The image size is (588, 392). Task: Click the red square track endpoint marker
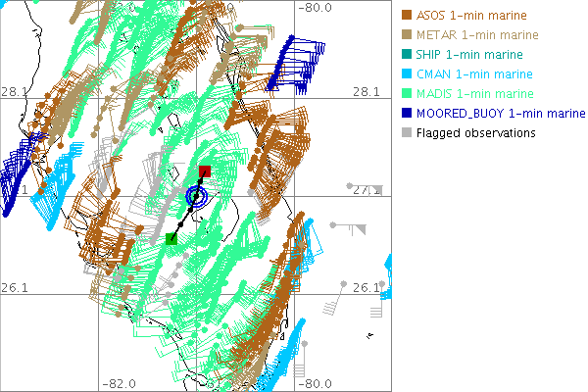point(204,172)
